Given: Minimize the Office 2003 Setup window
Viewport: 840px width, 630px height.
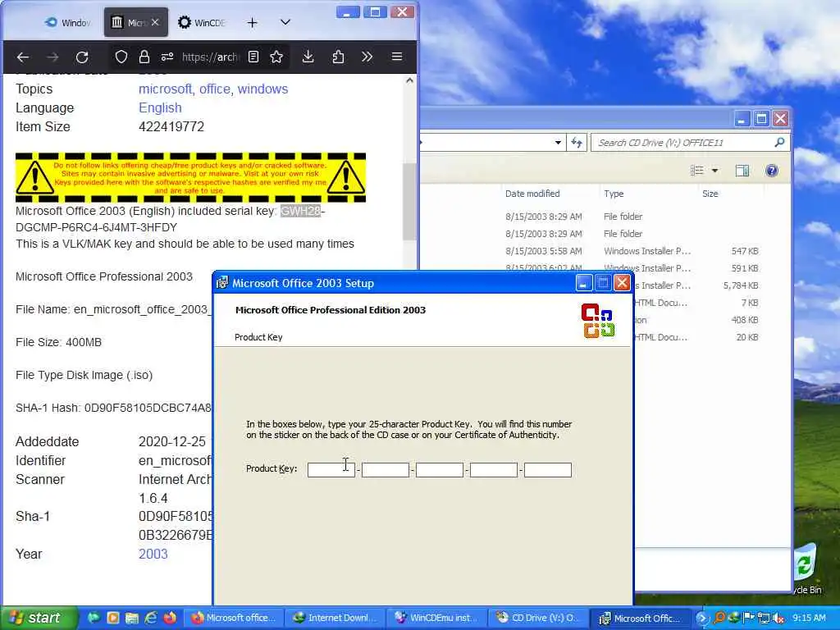Looking at the screenshot, I should pyautogui.click(x=583, y=282).
